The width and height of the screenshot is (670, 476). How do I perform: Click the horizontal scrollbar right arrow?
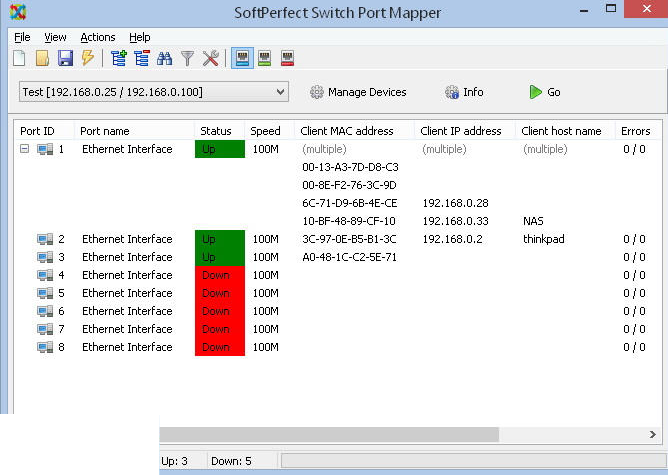click(x=652, y=435)
